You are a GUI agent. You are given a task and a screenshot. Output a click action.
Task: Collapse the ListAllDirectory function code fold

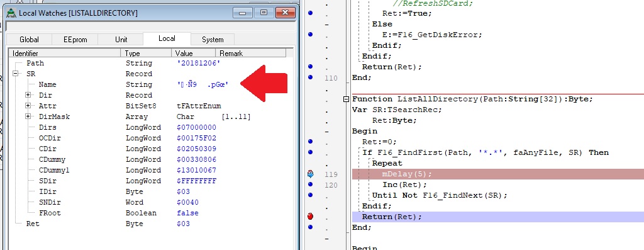346,99
